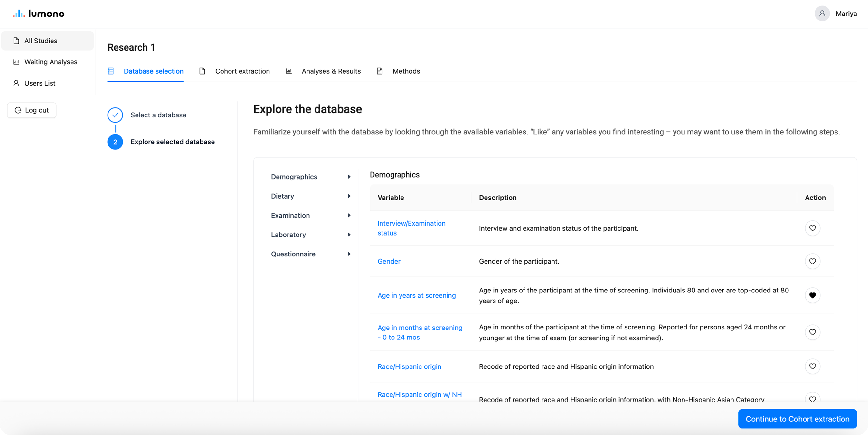Like the Gender variable

point(813,261)
